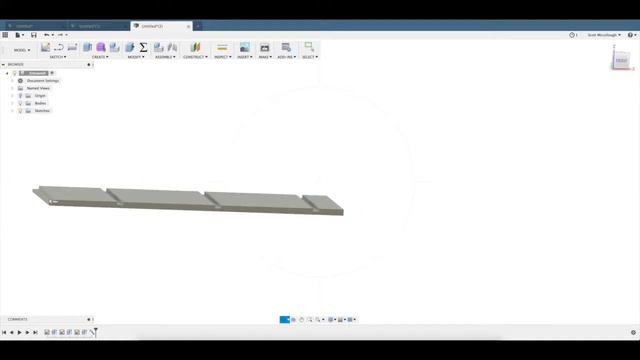
Task: Click the timeline end marker
Action: pyautogui.click(x=96, y=332)
